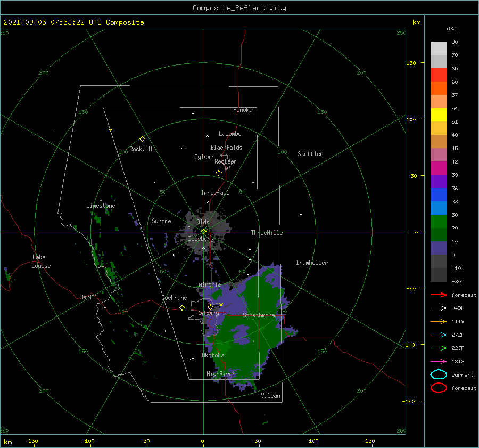Click the ThreeHills city label
Screen dimensions: 479x448
[267, 233]
